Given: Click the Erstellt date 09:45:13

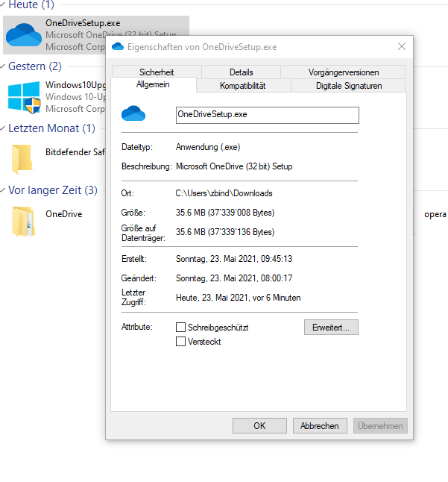Looking at the screenshot, I should coord(234,258).
